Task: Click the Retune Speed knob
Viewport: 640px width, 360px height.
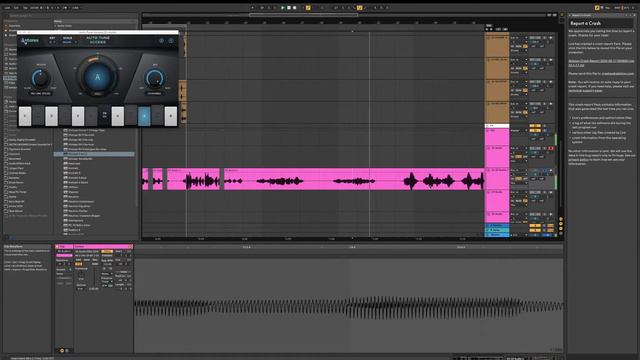Action: [x=40, y=78]
